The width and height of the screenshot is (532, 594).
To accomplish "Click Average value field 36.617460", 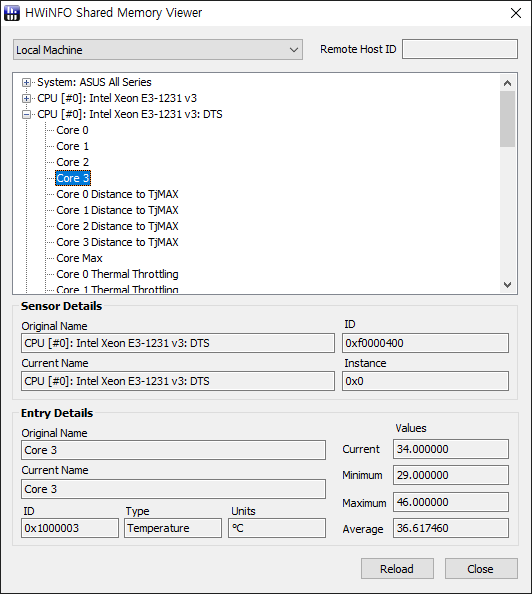I will point(451,528).
